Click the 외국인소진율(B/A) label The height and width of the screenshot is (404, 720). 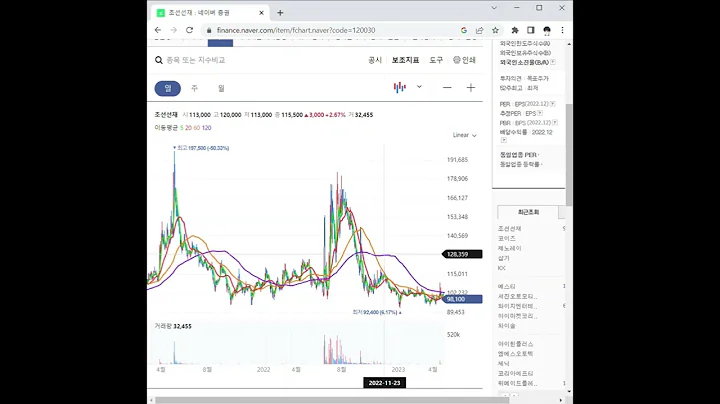[524, 62]
